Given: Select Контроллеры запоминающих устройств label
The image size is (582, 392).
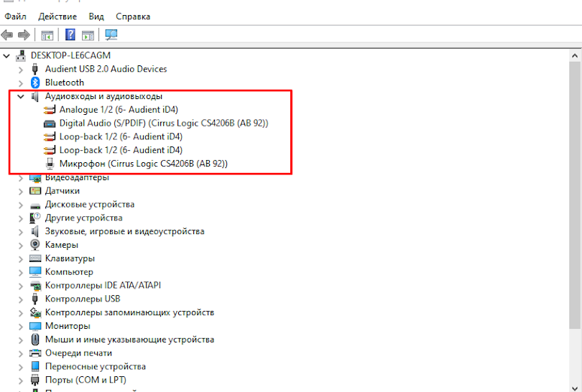Looking at the screenshot, I should [129, 312].
